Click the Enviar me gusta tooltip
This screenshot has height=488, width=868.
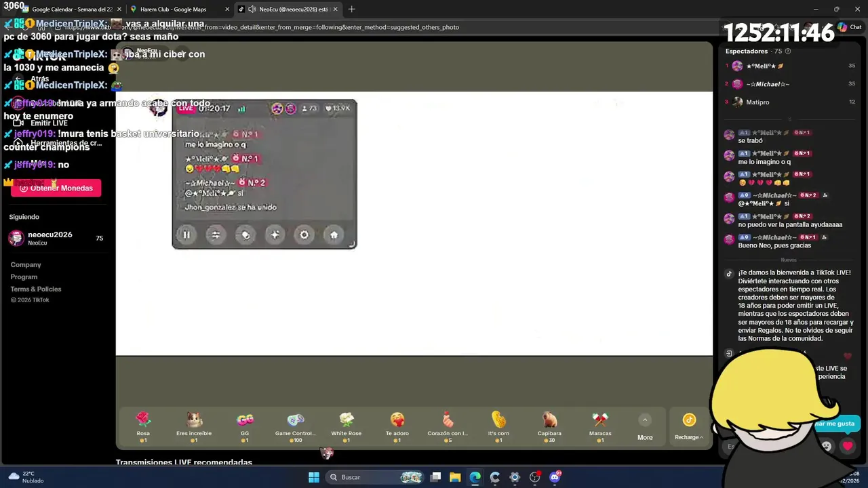[x=835, y=424]
